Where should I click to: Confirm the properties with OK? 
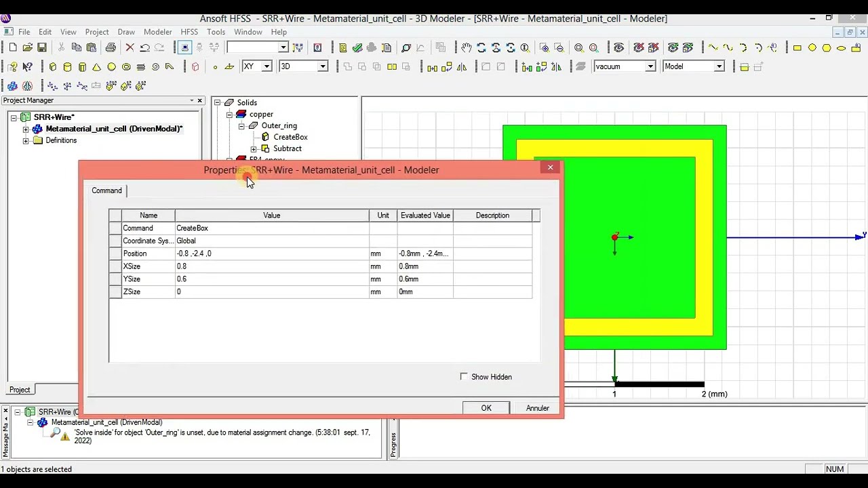pos(486,408)
